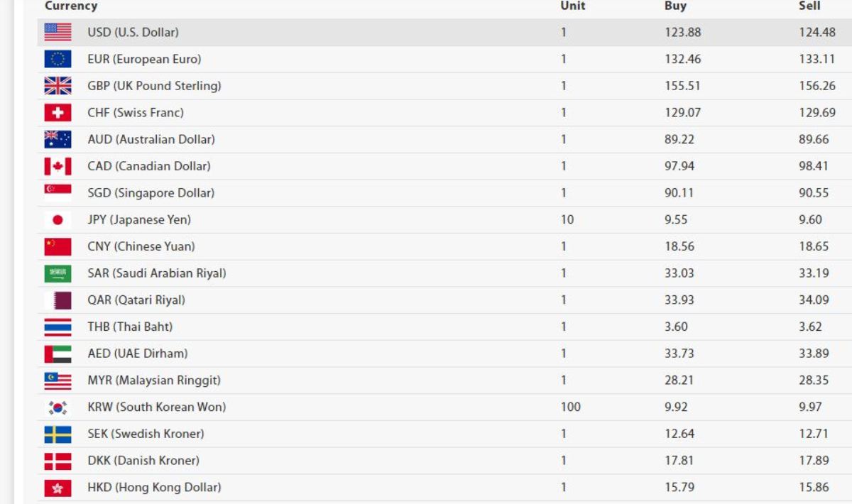
Task: Select the Buy column header
Action: (675, 6)
